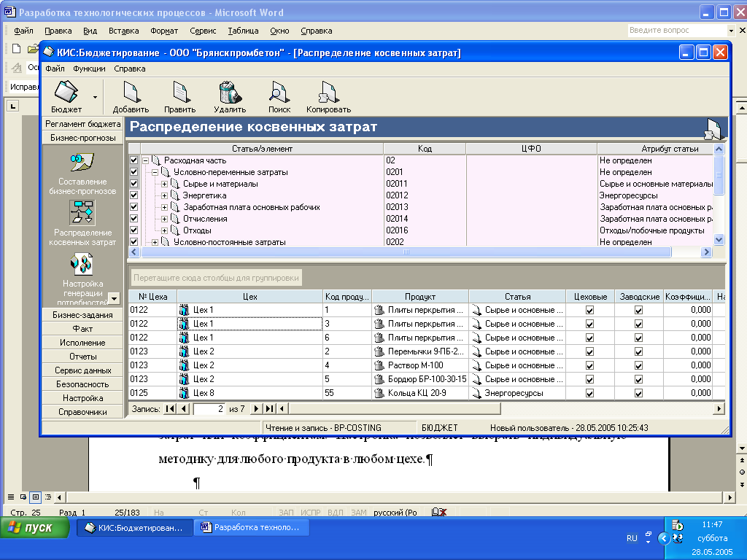Open the Функции menu

click(x=89, y=69)
